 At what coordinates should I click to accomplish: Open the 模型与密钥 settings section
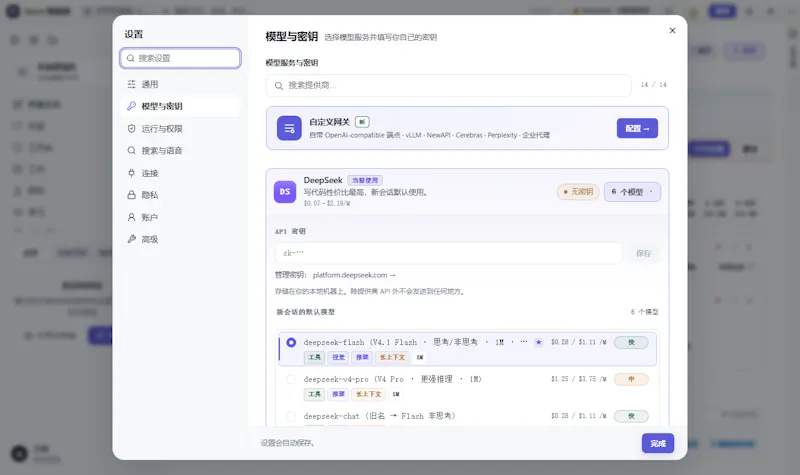click(181, 106)
